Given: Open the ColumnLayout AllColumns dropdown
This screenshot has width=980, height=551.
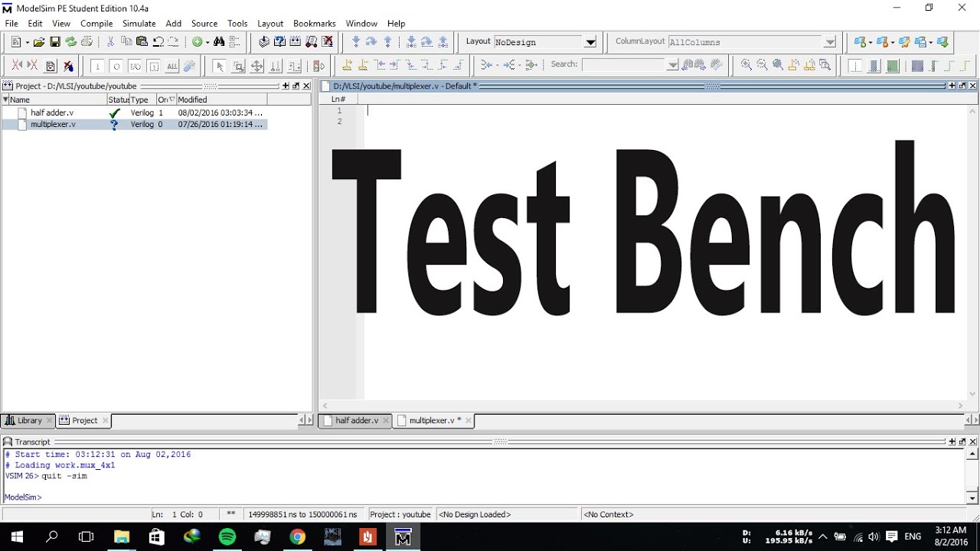Looking at the screenshot, I should click(830, 42).
